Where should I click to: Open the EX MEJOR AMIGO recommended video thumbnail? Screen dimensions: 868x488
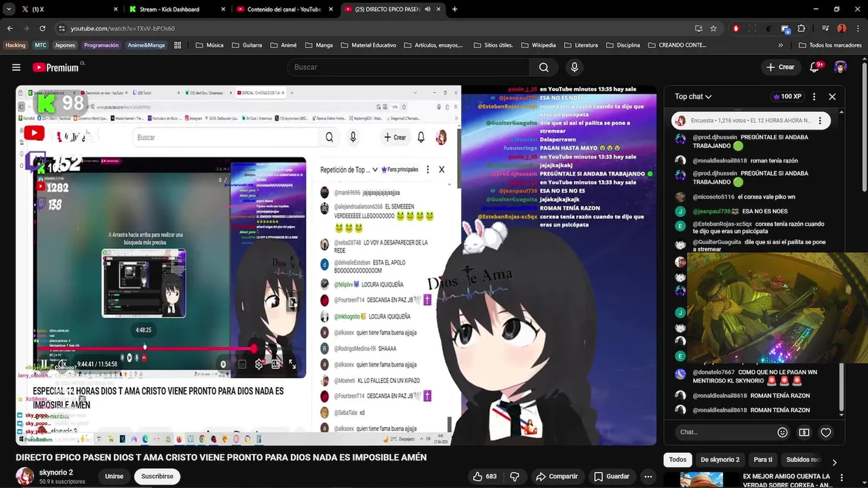click(701, 480)
